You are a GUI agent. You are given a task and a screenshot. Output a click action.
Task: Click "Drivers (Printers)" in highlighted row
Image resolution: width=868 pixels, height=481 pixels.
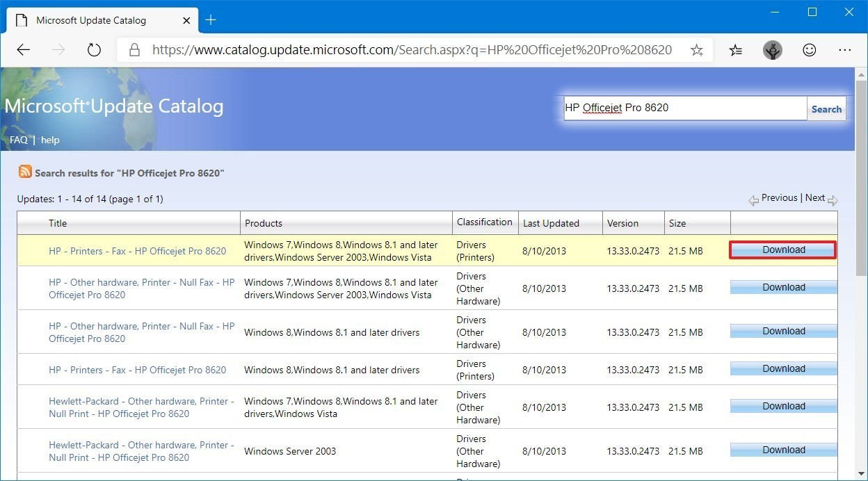tap(476, 251)
